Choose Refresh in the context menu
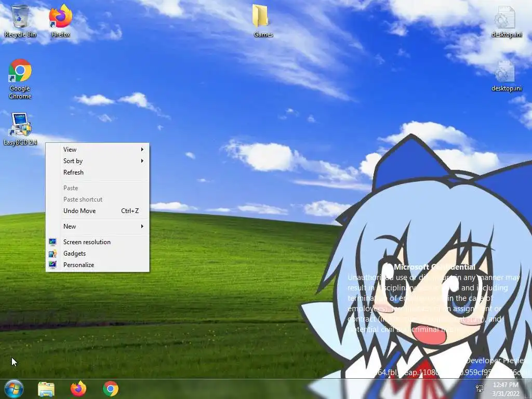This screenshot has width=532, height=399. point(97,172)
